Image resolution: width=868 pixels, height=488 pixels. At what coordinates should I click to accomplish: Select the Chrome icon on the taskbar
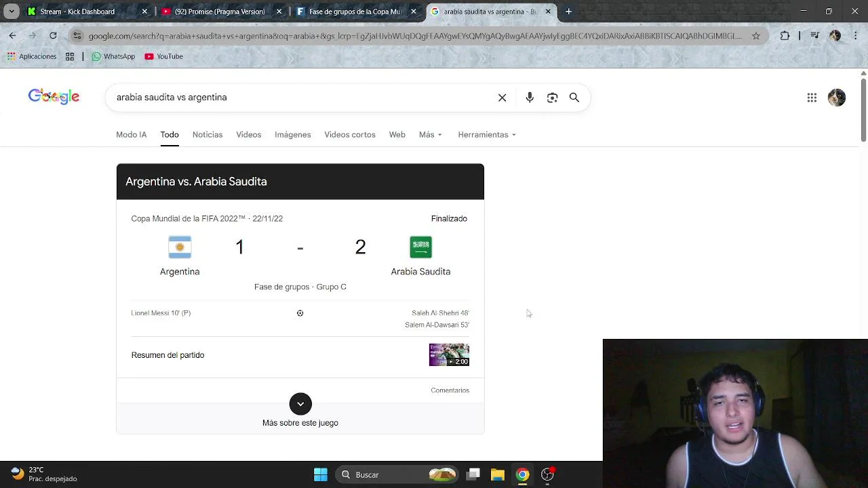522,474
